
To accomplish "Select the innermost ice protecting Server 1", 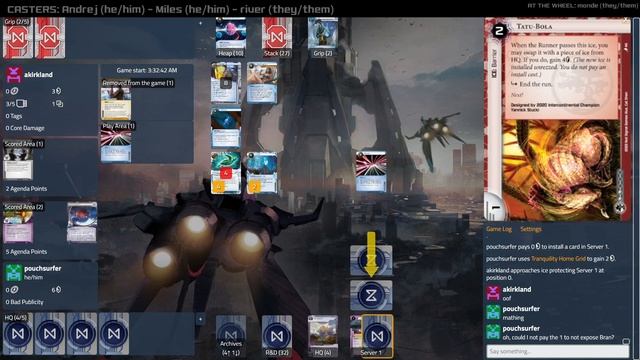I will point(371,295).
